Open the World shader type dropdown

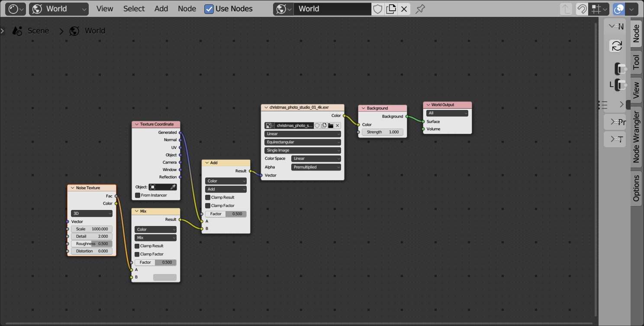59,9
